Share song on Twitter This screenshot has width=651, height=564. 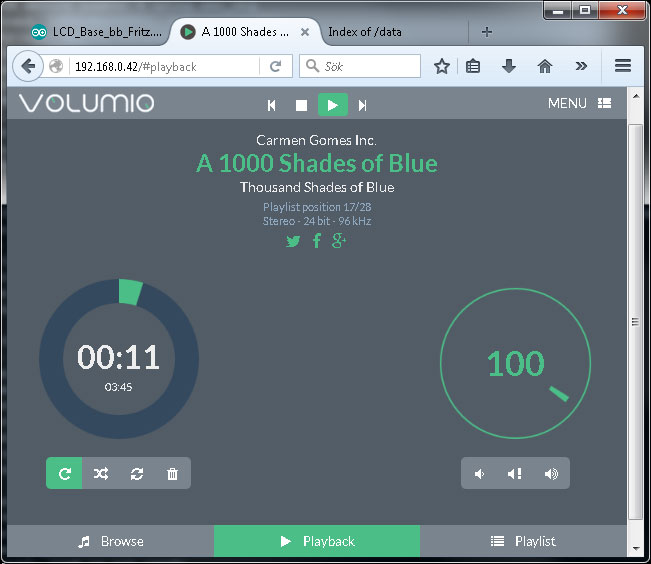tap(293, 241)
